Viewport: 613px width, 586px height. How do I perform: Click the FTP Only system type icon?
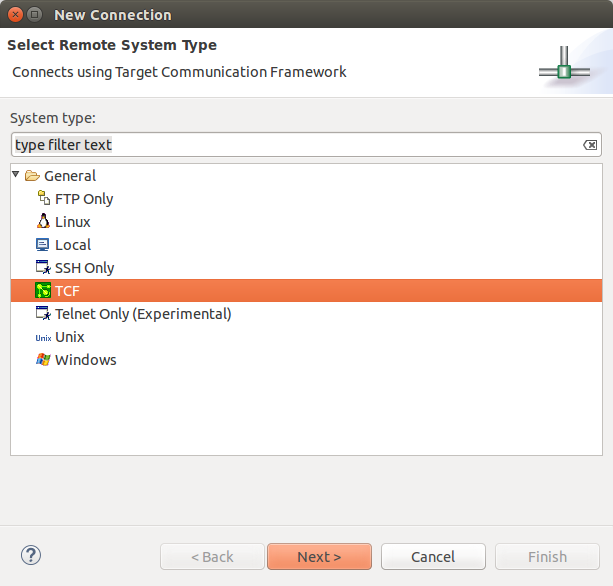43,199
